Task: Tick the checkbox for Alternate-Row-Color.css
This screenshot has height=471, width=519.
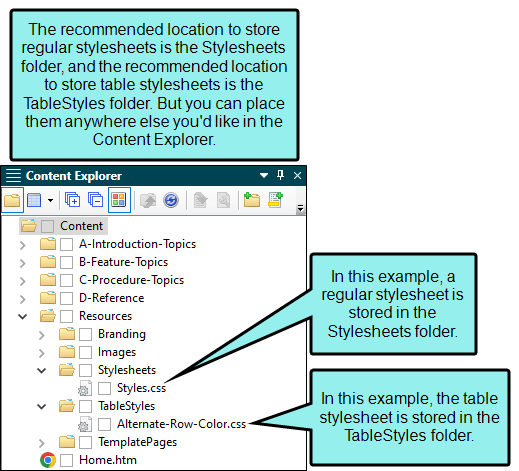Action: (x=105, y=424)
